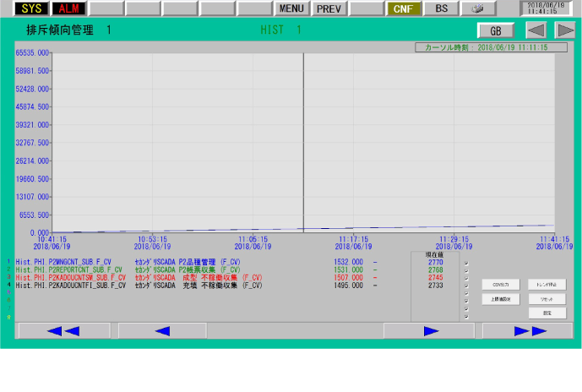
Task: Click the X-axis time label 11:17:15
Action: tap(353, 239)
